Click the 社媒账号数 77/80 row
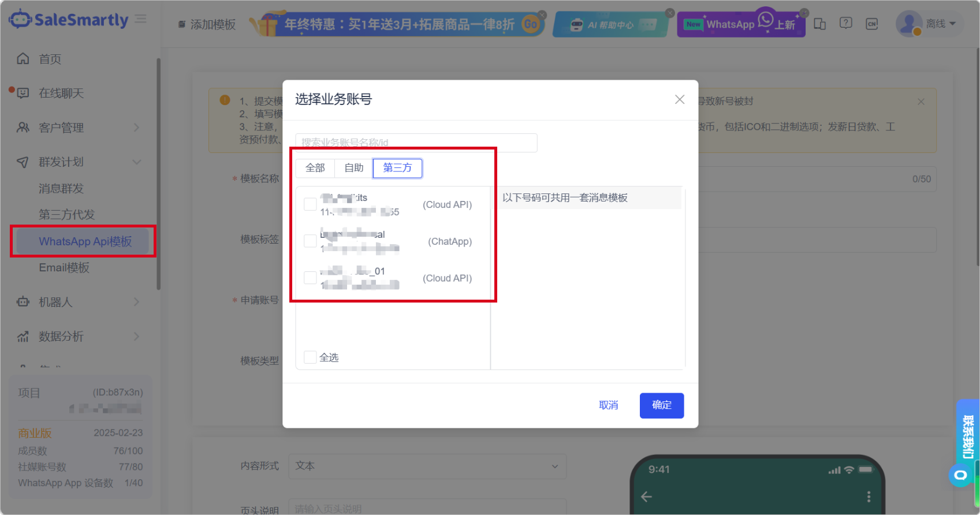980x515 pixels. tap(80, 467)
